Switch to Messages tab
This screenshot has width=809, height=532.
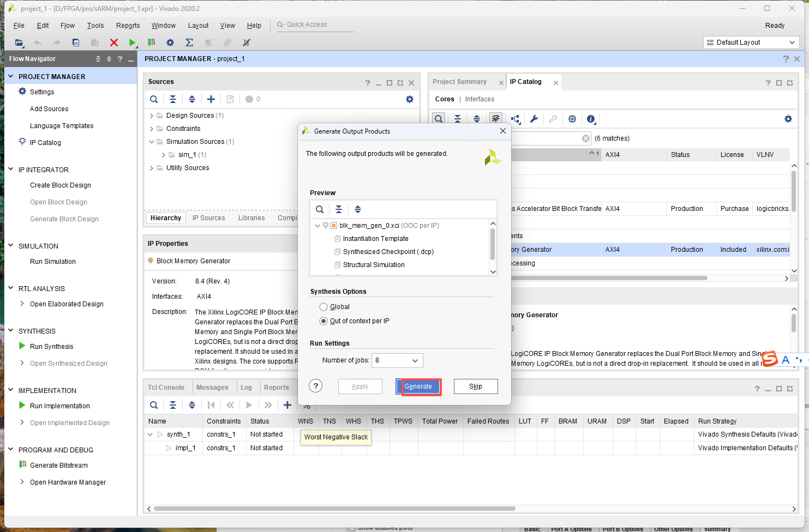[x=212, y=388]
